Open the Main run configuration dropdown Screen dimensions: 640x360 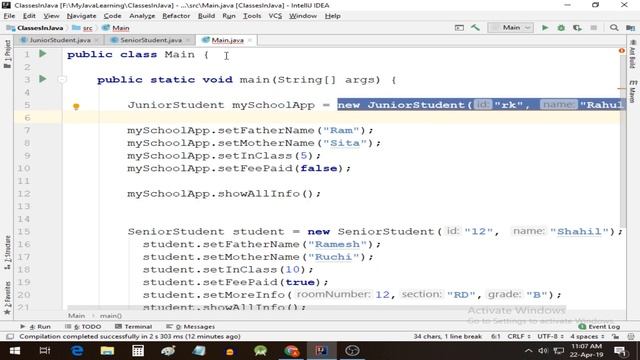coord(510,28)
